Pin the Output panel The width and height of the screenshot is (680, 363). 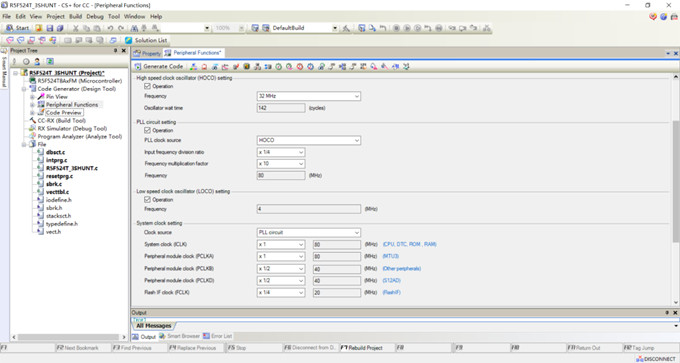[x=667, y=312]
